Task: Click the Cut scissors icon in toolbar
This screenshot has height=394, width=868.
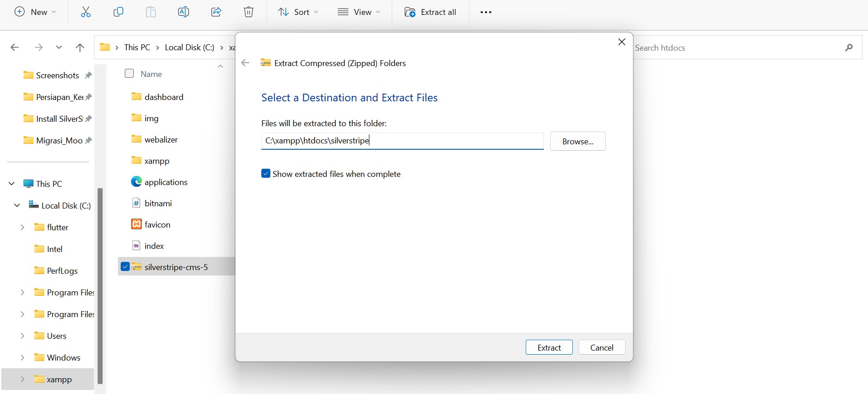Action: point(86,12)
